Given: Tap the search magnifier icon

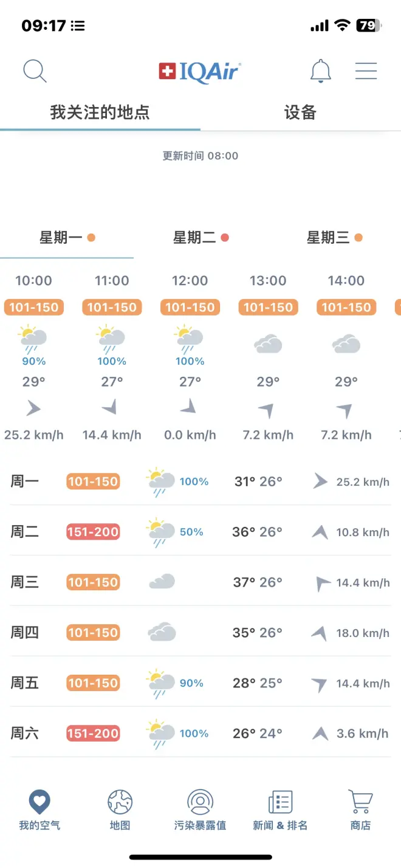Looking at the screenshot, I should pos(35,71).
